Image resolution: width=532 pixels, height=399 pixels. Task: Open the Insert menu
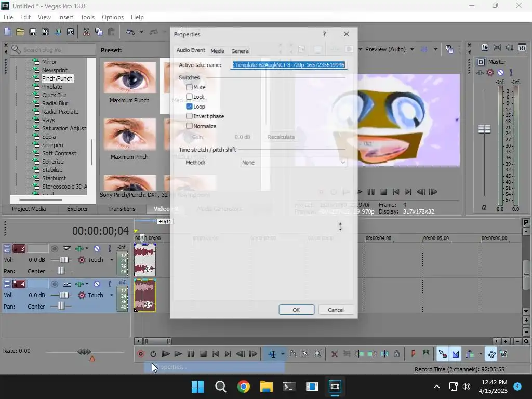pyautogui.click(x=65, y=17)
